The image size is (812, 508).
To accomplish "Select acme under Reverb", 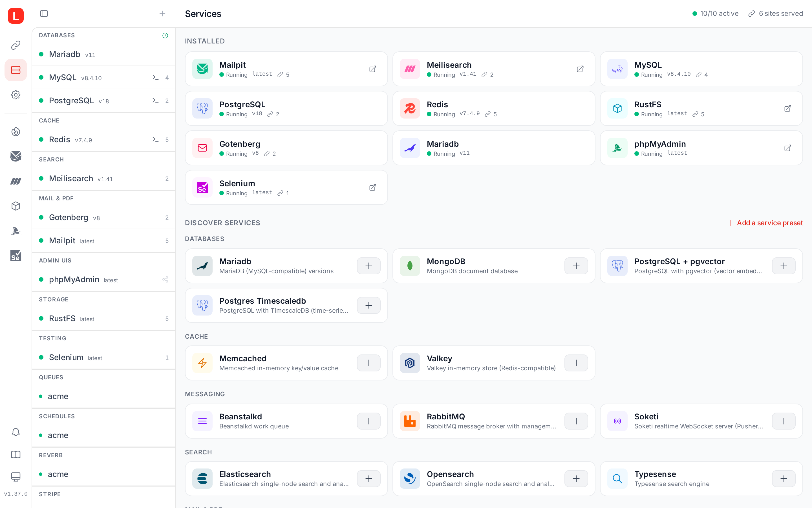I will pyautogui.click(x=104, y=474).
